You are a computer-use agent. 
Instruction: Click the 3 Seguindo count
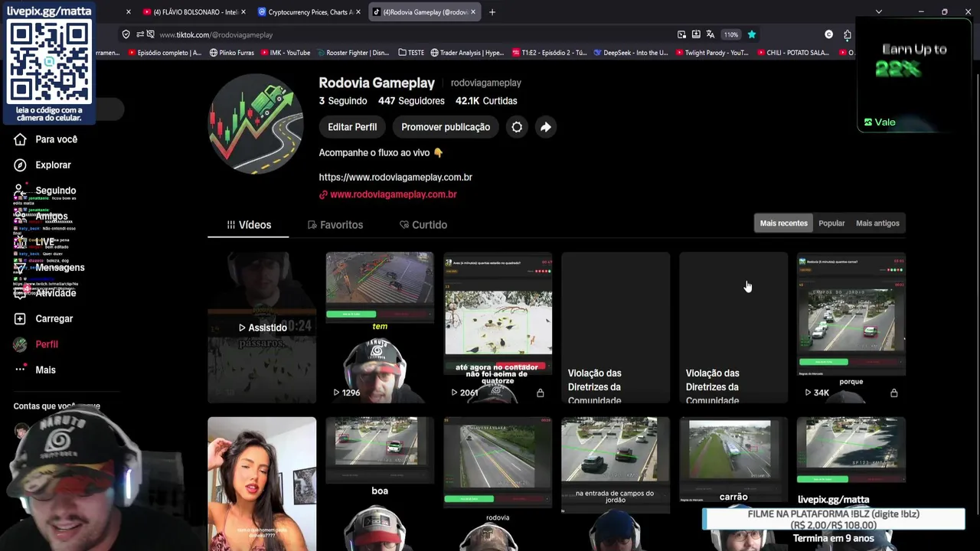[x=343, y=101]
